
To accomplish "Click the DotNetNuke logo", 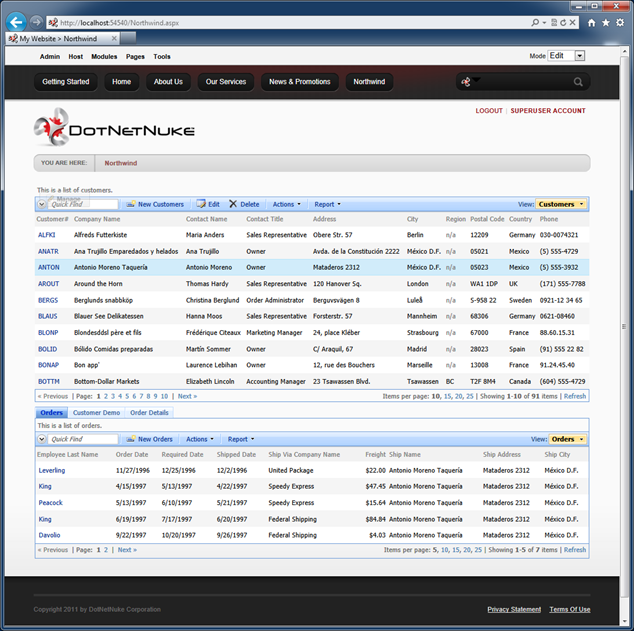I will (x=114, y=128).
